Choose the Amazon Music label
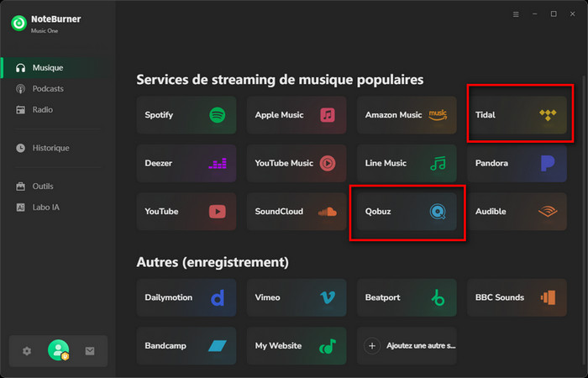The height and width of the screenshot is (378, 588). click(x=393, y=115)
